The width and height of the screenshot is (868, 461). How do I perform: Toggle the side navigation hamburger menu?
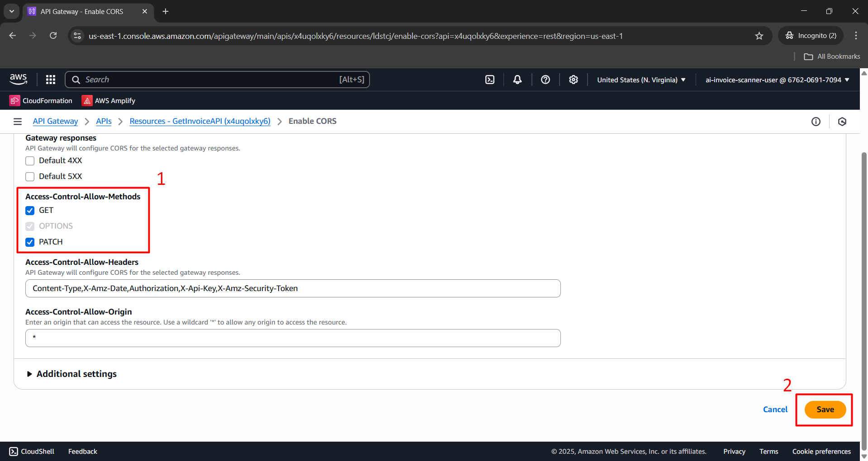pyautogui.click(x=18, y=121)
